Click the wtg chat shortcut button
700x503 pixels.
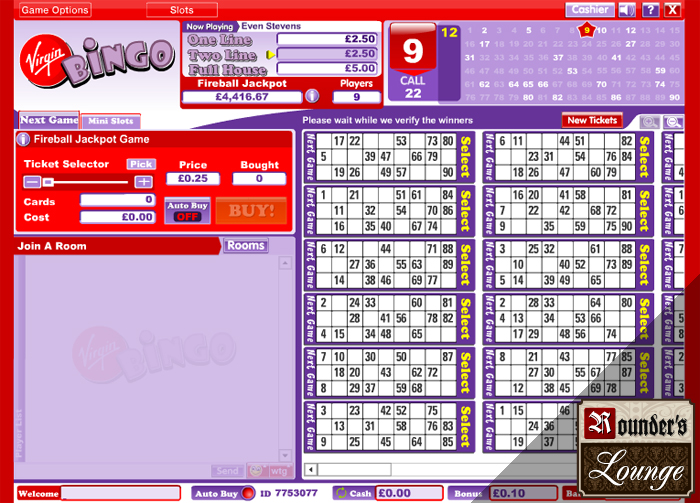tap(279, 471)
